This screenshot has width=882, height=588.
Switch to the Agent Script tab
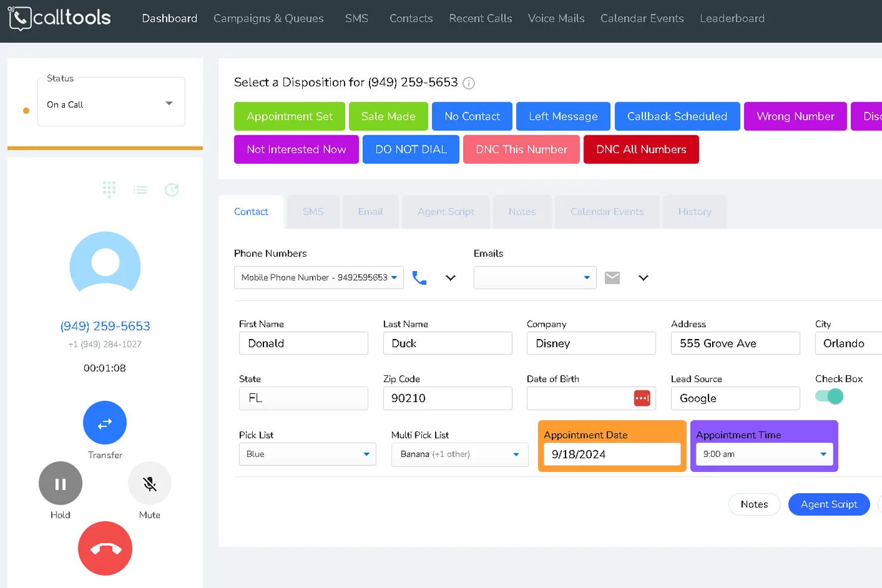(x=446, y=211)
